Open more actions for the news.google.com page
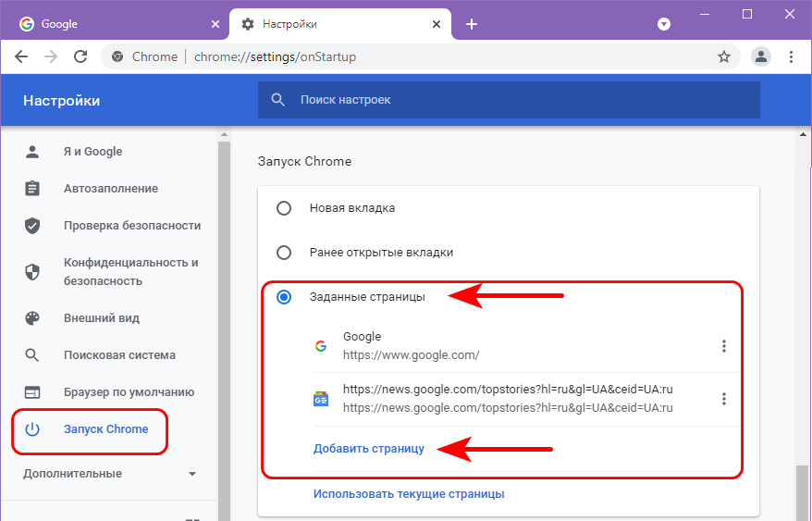Image resolution: width=812 pixels, height=521 pixels. (724, 399)
